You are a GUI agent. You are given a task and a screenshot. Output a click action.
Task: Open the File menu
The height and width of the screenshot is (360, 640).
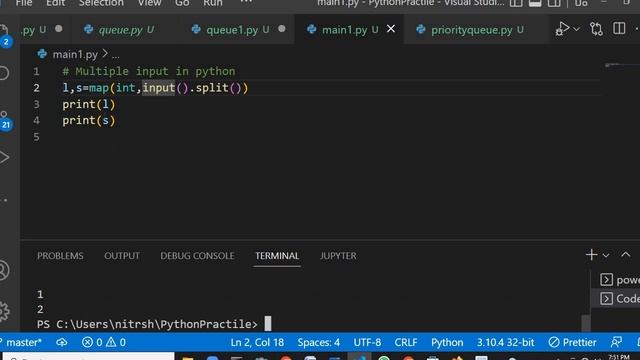(x=24, y=3)
